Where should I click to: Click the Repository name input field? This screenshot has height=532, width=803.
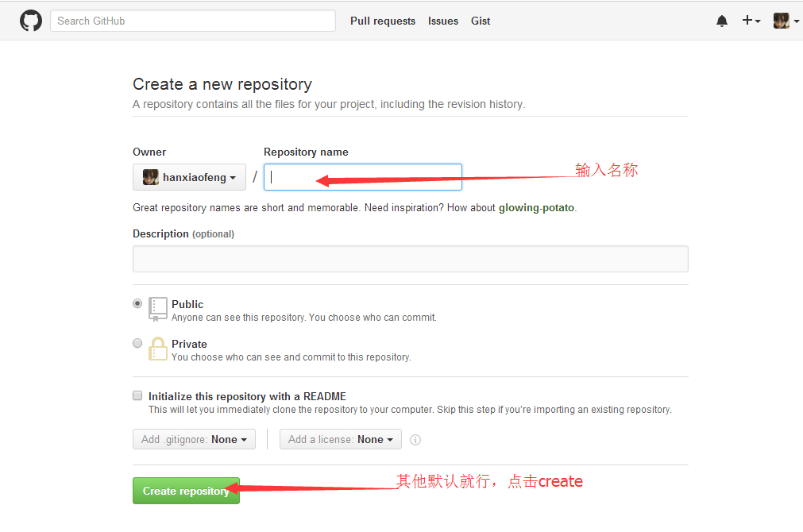point(362,177)
